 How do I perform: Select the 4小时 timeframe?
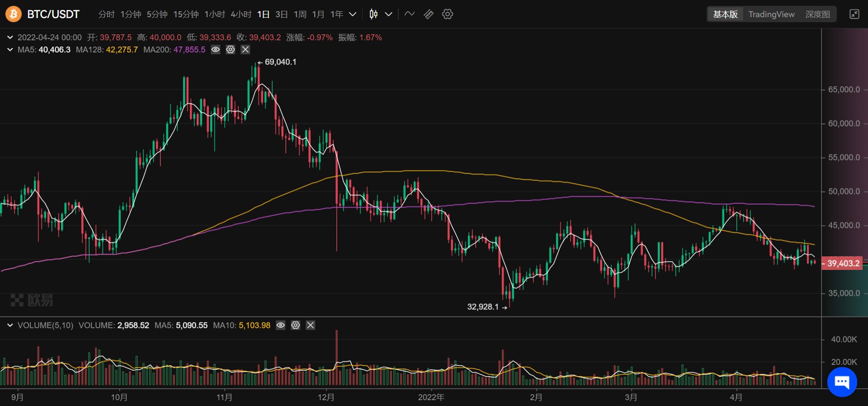coord(241,14)
